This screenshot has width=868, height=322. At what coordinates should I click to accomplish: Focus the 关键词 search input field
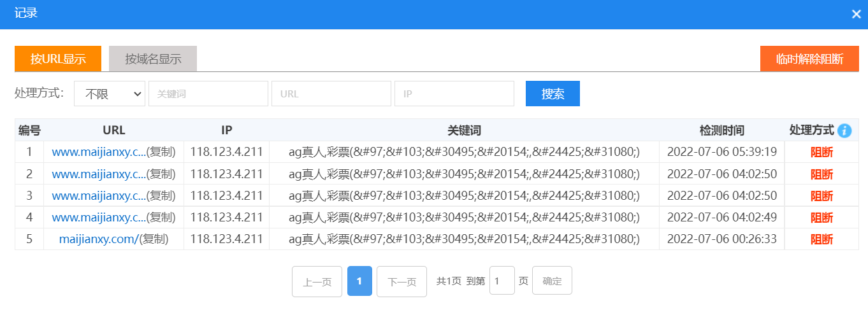tap(208, 94)
